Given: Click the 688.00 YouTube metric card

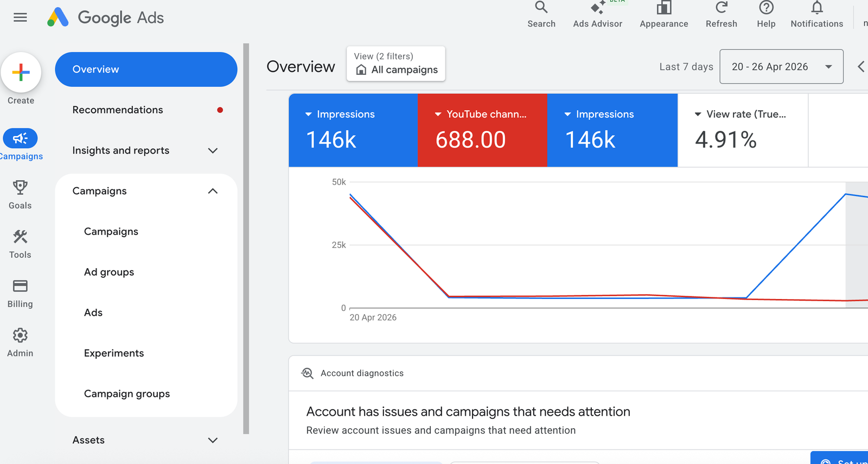Looking at the screenshot, I should coord(482,130).
